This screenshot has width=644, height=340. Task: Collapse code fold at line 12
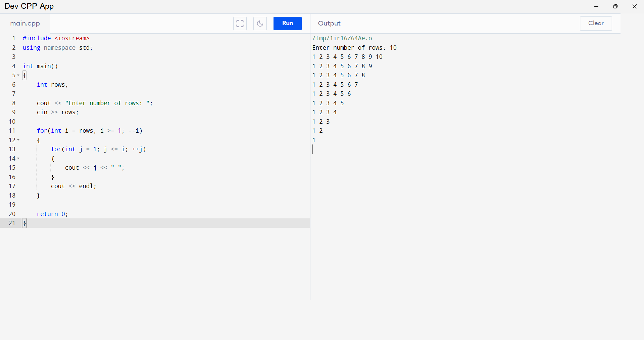click(18, 140)
